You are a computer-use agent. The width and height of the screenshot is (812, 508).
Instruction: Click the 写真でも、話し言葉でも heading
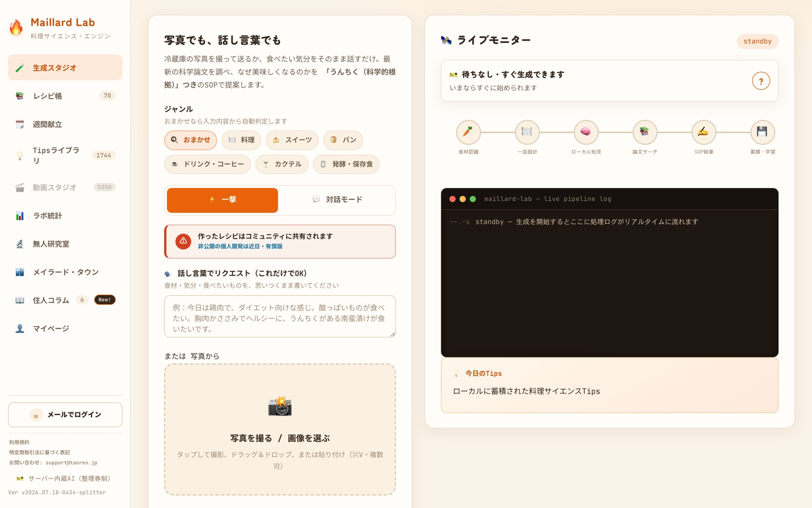[x=222, y=40]
